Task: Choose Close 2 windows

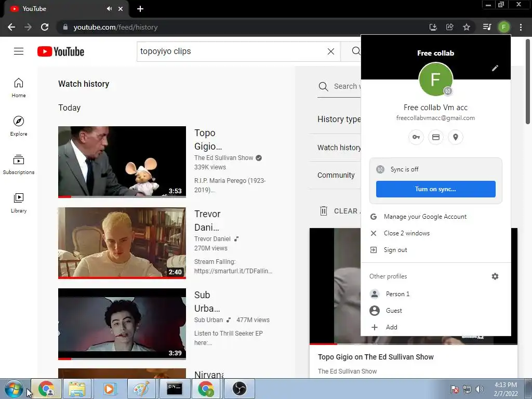Action: (x=436, y=233)
